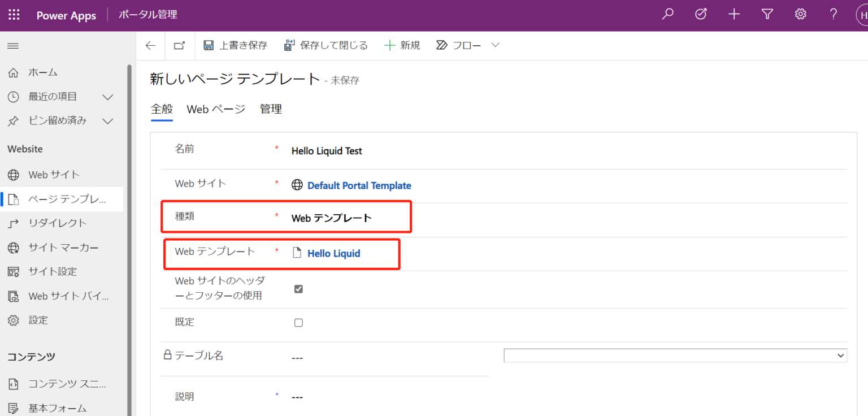Open the record in a new window icon
The height and width of the screenshot is (416, 868).
[x=179, y=45]
